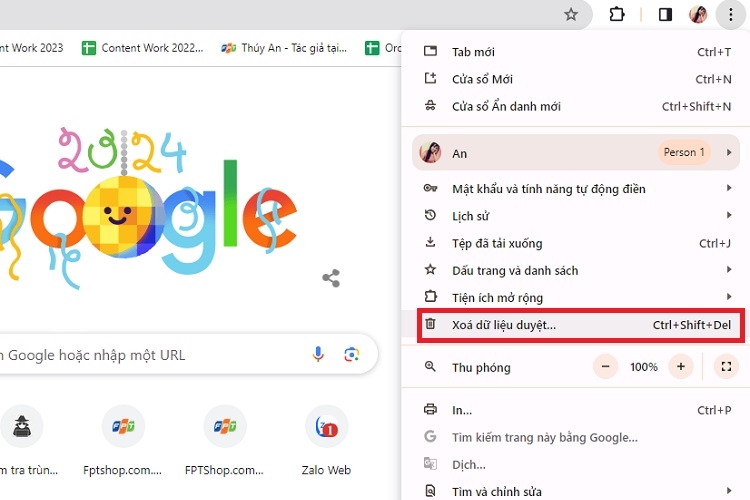The width and height of the screenshot is (750, 500).
Task: Increase zoom with the plus button
Action: point(681,367)
